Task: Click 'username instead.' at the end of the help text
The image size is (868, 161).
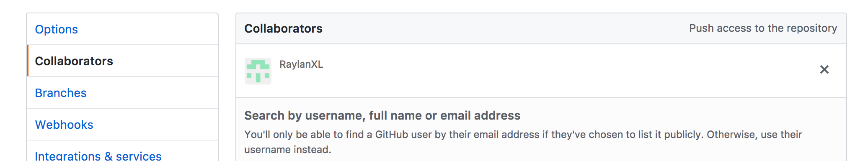Action: pyautogui.click(x=288, y=150)
